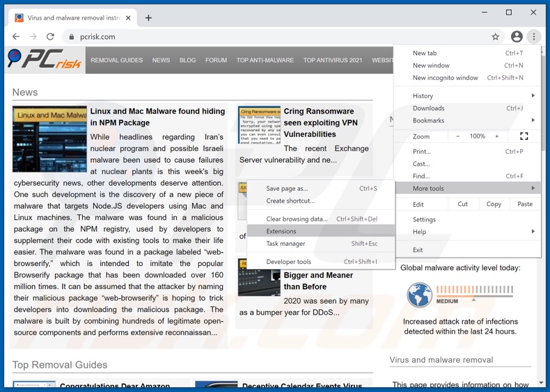The width and height of the screenshot is (550, 392).
Task: Open a new tab with the plus icon
Action: pyautogui.click(x=148, y=17)
